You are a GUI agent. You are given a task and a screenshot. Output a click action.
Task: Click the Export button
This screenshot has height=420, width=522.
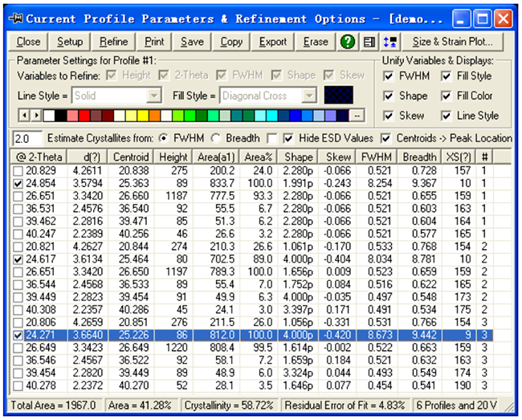click(273, 42)
